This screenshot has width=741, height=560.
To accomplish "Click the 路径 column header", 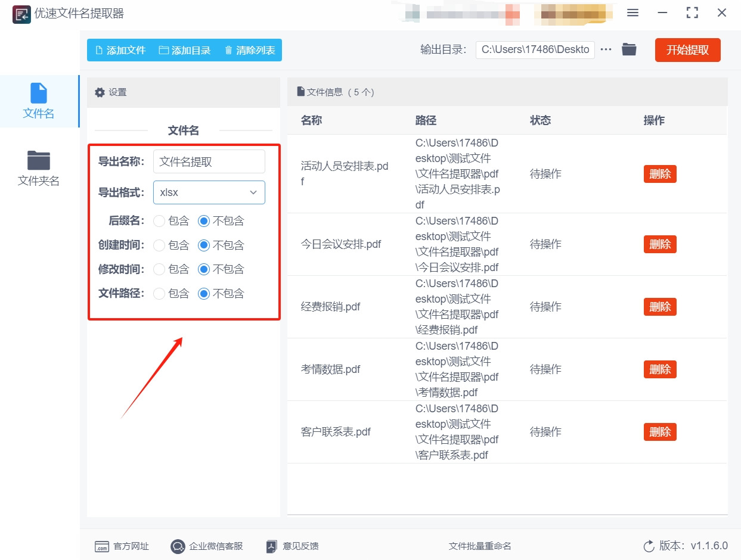I will point(426,120).
